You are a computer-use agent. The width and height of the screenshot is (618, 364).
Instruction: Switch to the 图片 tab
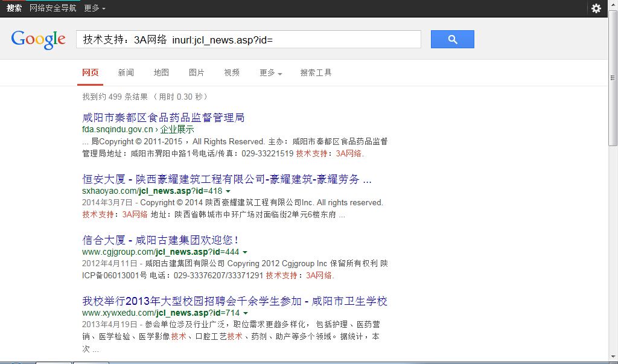196,72
